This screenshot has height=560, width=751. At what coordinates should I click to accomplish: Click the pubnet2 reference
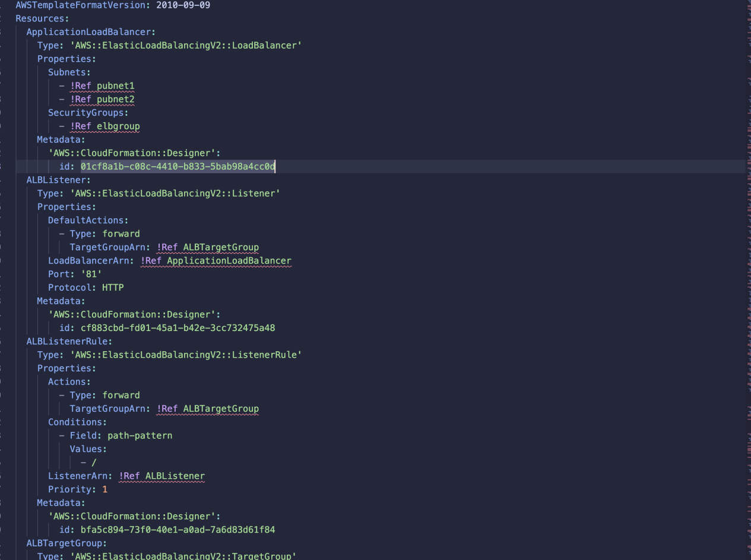116,99
